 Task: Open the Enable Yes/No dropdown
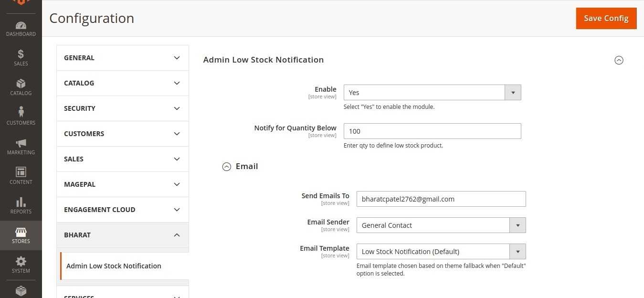coord(432,93)
